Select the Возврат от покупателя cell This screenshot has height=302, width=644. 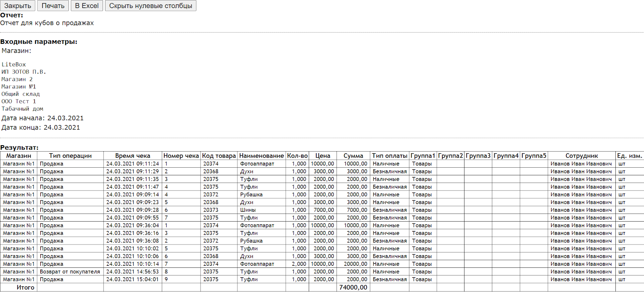[x=70, y=272]
